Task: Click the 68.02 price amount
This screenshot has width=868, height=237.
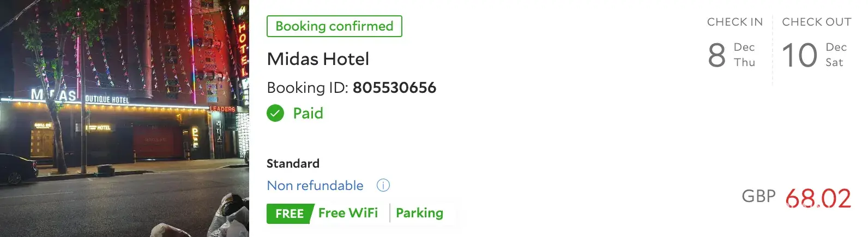Action: pos(818,198)
